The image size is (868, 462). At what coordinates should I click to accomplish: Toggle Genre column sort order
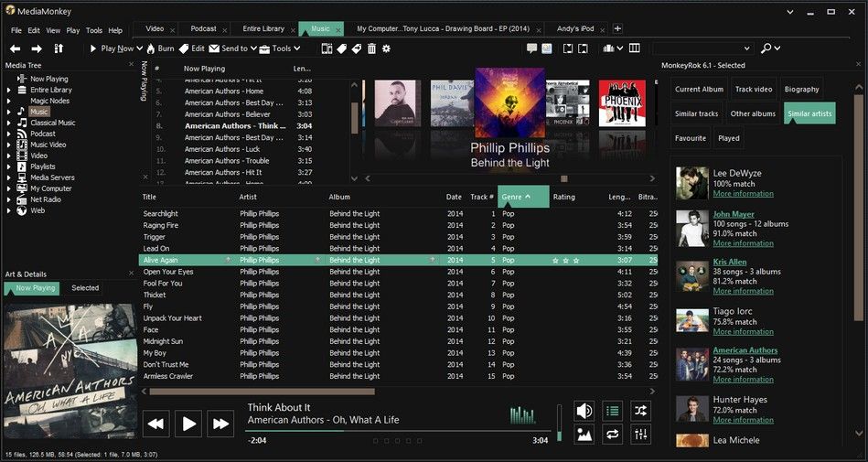click(523, 197)
